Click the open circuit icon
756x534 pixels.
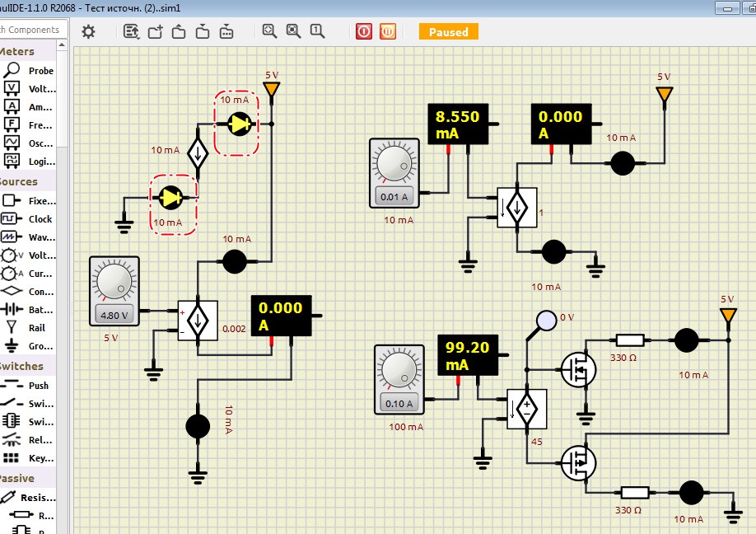pyautogui.click(x=180, y=31)
